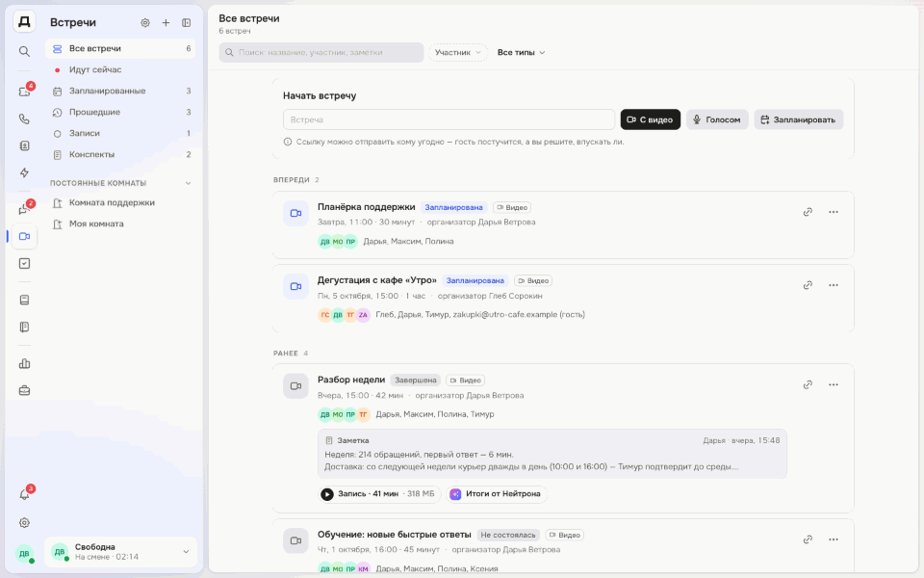The height and width of the screenshot is (578, 924).
Task: Click the lightning bolt icon in the rail
Action: pyautogui.click(x=24, y=172)
